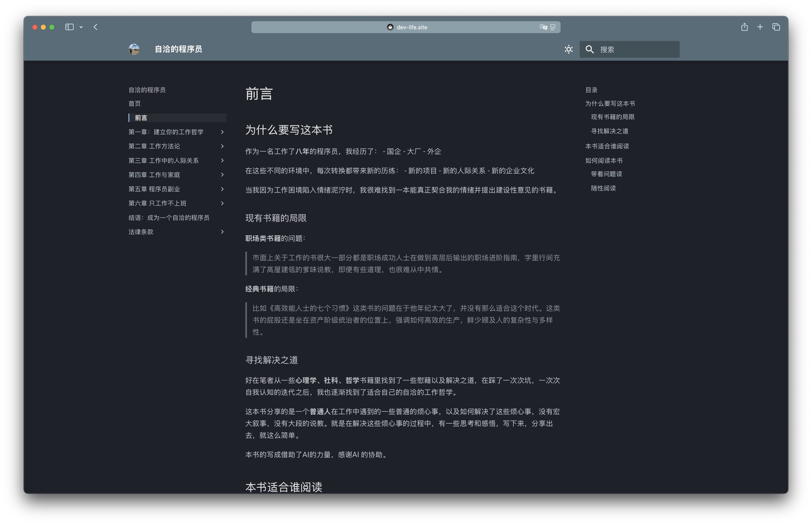Expand chevron beside 第四章 工作与家庭
Screen dimensions: 812x525
222,175
